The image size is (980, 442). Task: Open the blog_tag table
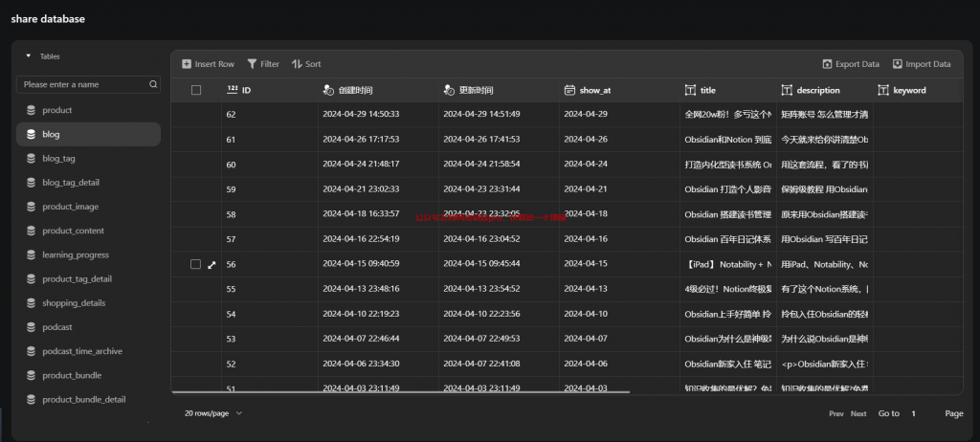click(58, 158)
